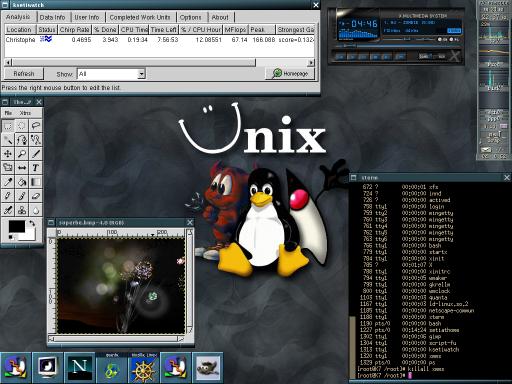512x384 pixels.
Task: Click the horizontal scrollbar in GIMP image window
Action: tap(116, 339)
